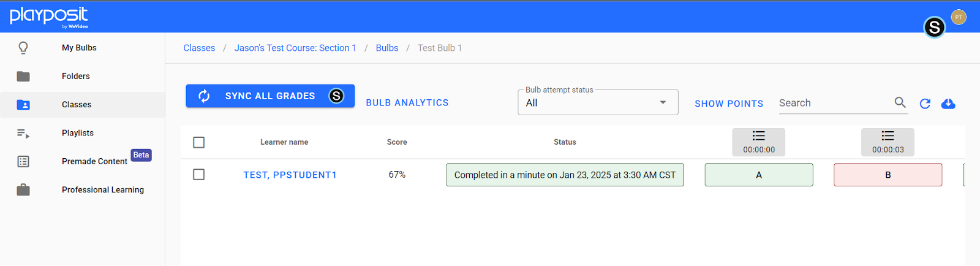Expand the 00:00:00 question column header

[x=758, y=142]
